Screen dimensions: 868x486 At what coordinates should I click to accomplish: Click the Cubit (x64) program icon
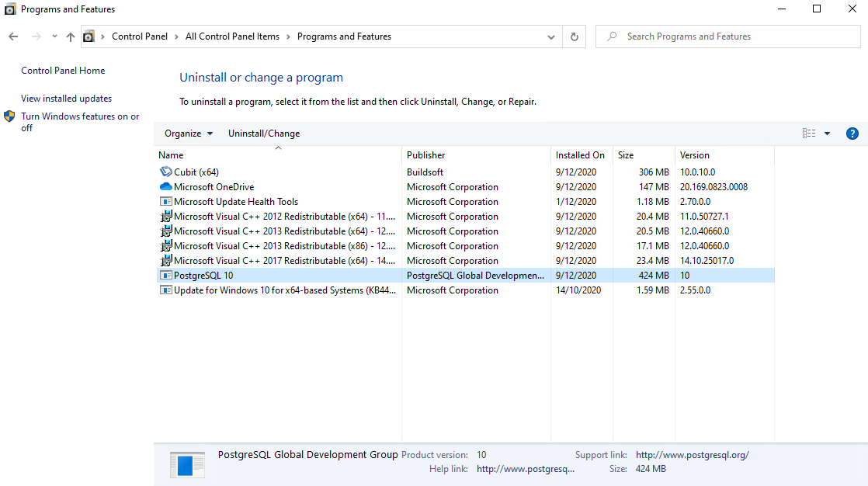(x=165, y=172)
